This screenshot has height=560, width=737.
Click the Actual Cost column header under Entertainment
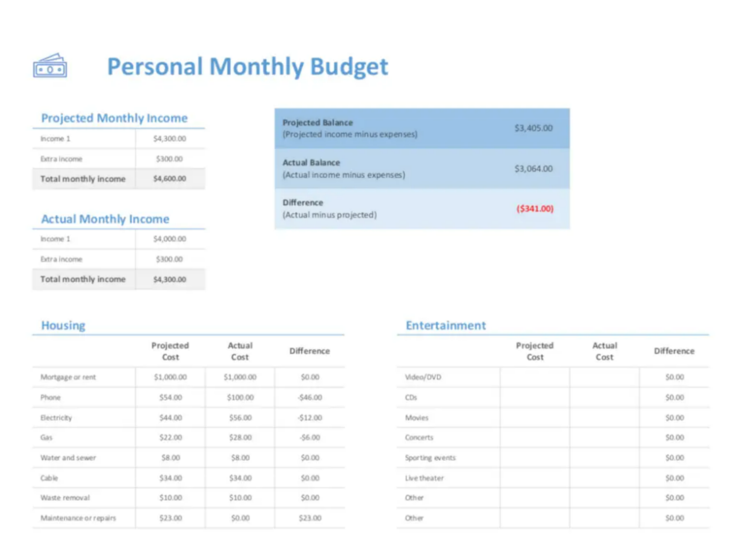(605, 351)
